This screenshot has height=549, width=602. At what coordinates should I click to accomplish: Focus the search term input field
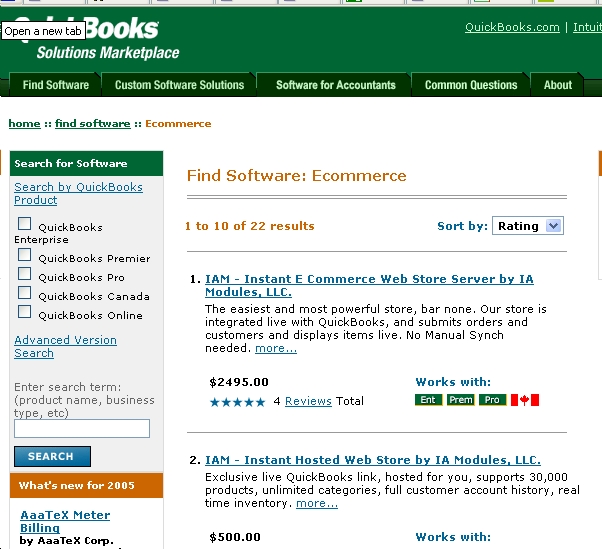pos(82,428)
